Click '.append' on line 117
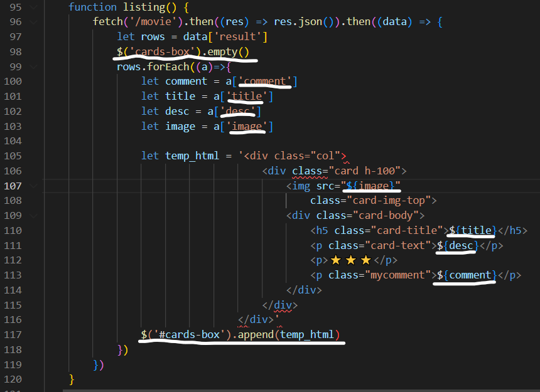Image resolution: width=540 pixels, height=392 pixels. pyautogui.click(x=253, y=334)
